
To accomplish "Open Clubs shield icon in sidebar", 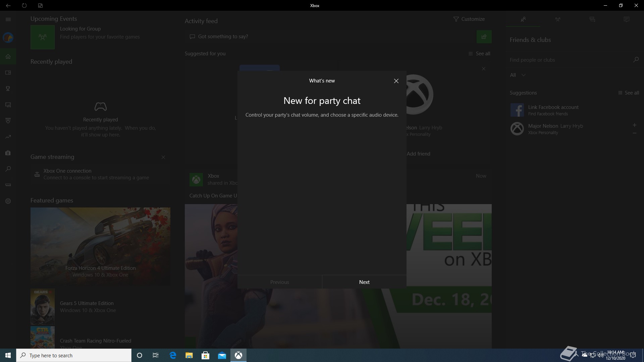I will (x=8, y=121).
